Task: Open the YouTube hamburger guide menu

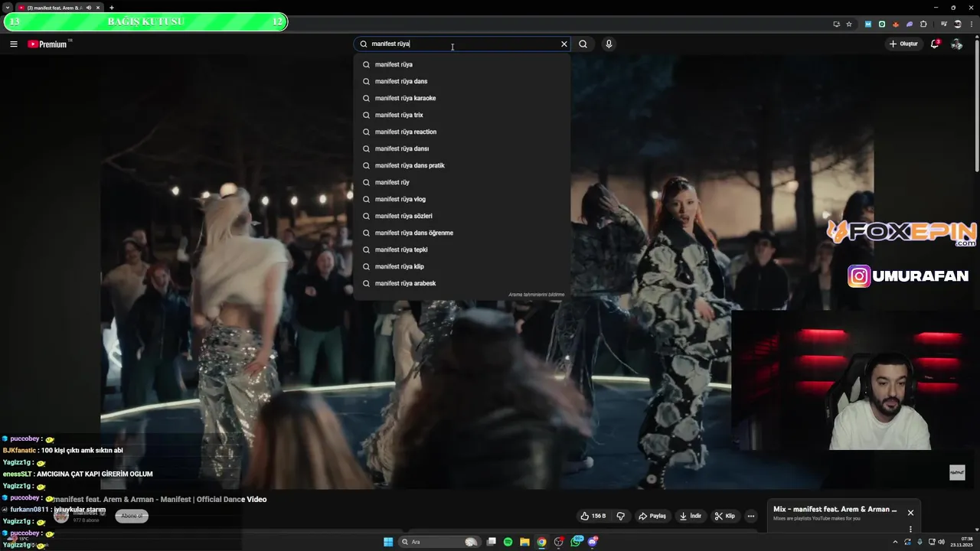Action: (14, 44)
